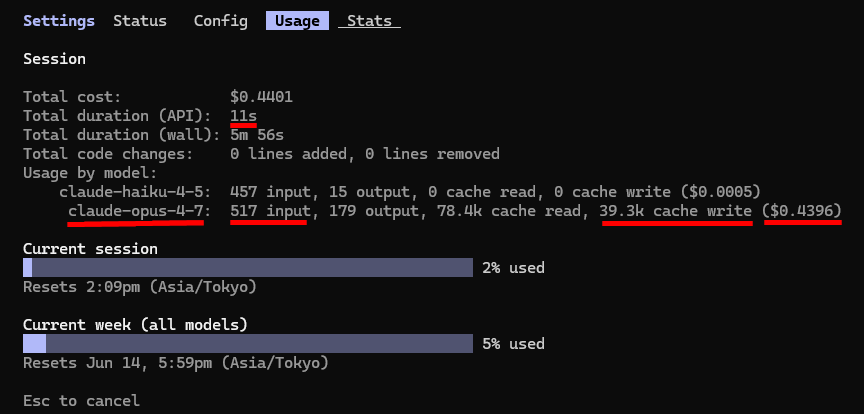Open the Config tab
Image resolution: width=864 pixels, height=414 pixels.
(x=220, y=21)
